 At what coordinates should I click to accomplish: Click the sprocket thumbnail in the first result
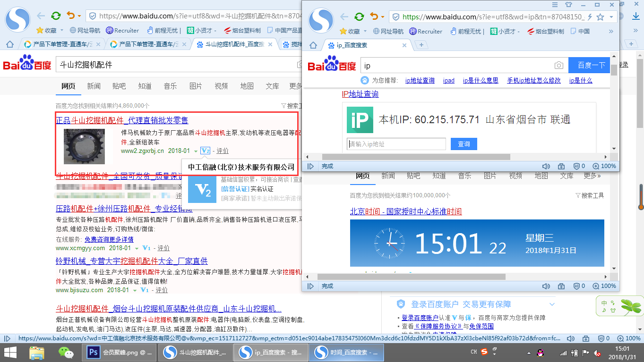point(85,146)
